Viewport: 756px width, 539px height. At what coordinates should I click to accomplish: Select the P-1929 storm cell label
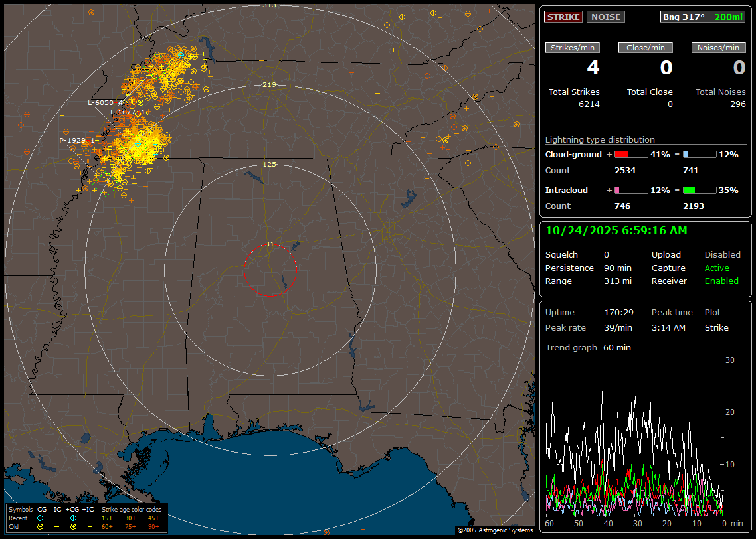pos(72,141)
